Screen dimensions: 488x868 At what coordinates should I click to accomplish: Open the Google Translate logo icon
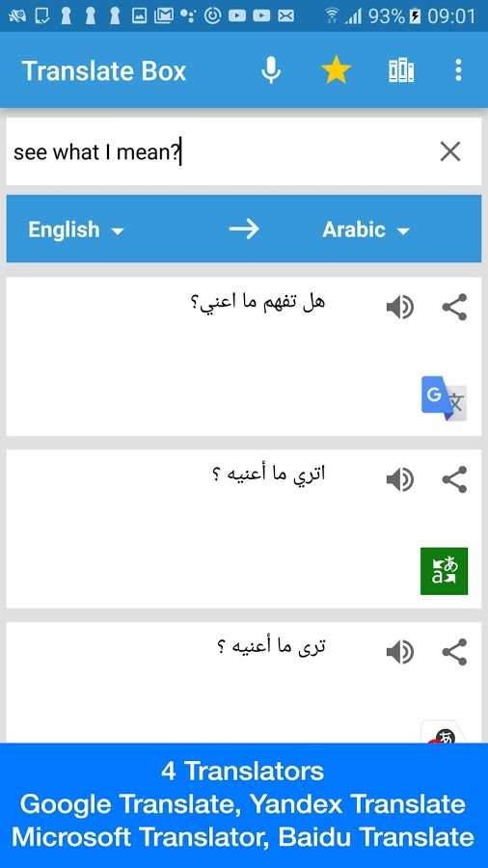click(444, 398)
